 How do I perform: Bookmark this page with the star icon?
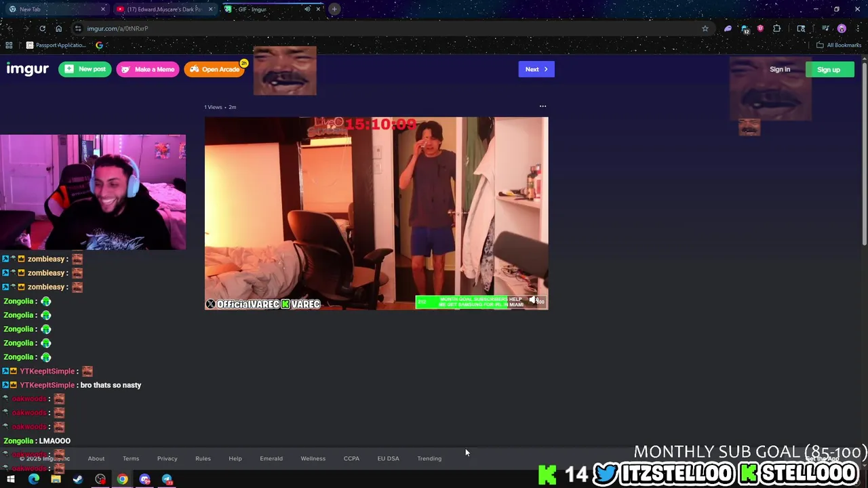[x=705, y=28]
